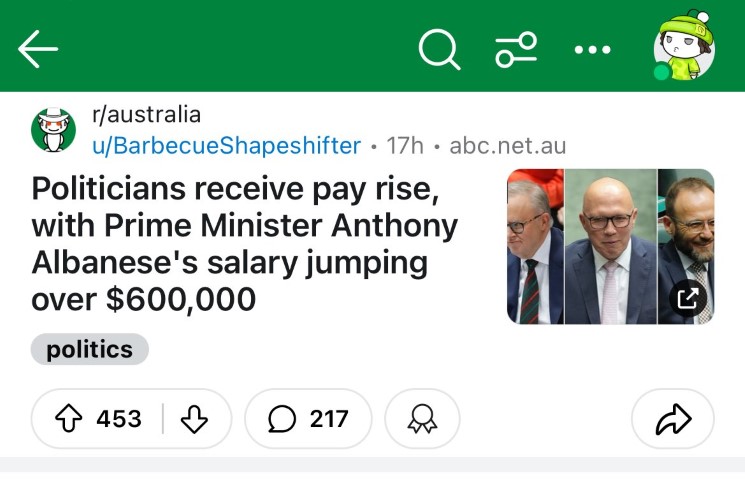Open the three-dot overflow menu
Screen dimensions: 745x480
(x=592, y=48)
